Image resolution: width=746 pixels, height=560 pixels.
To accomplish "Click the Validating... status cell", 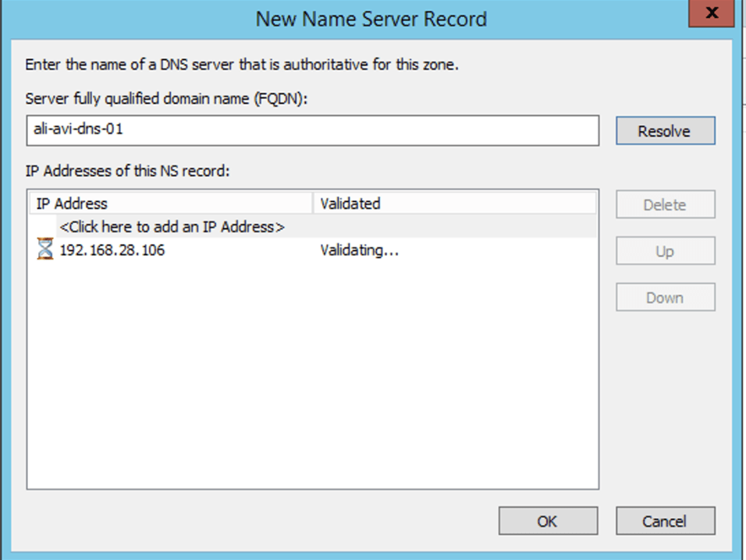I will pos(360,251).
